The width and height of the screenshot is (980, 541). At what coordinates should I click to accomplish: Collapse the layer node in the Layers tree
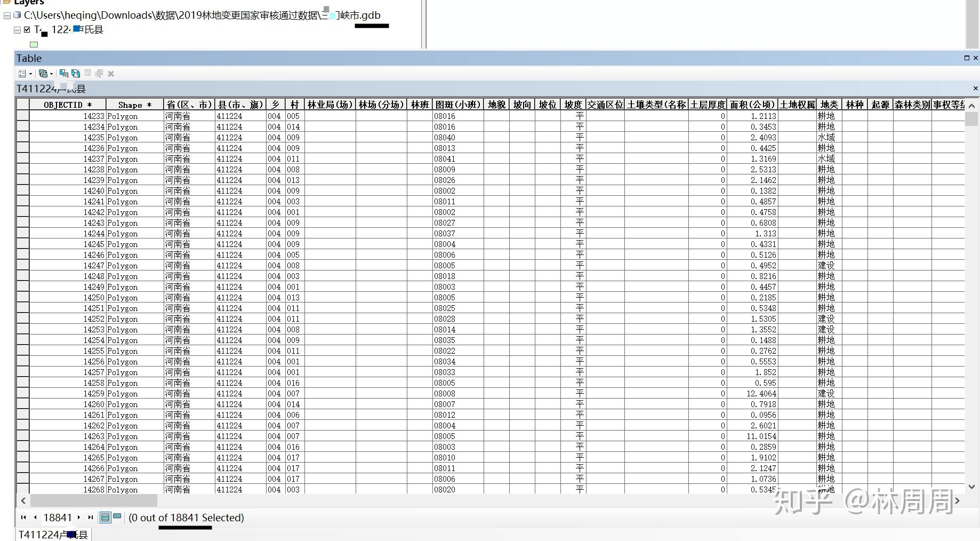pos(18,30)
